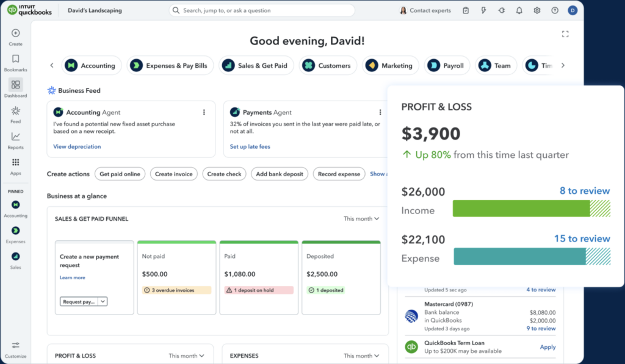Select the Payroll category chip
Image resolution: width=625 pixels, height=364 pixels.
click(x=446, y=66)
